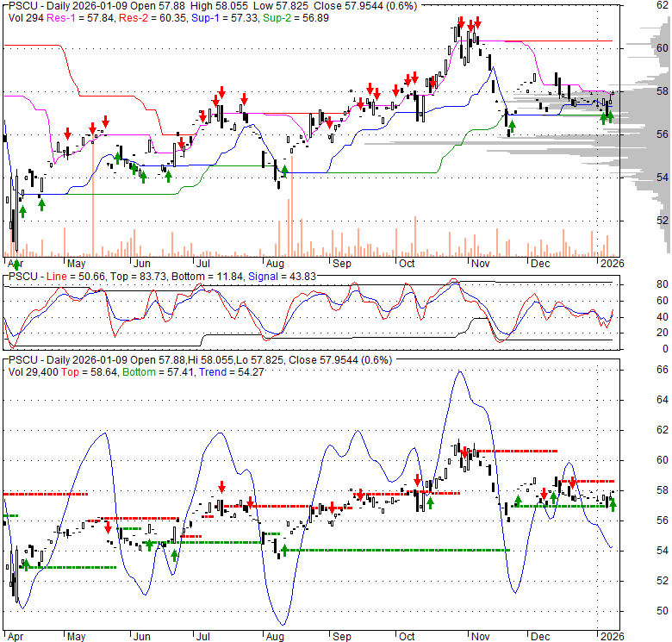Click the 66 price label on bottom chart axis
This screenshot has height=642, width=672.
663,370
